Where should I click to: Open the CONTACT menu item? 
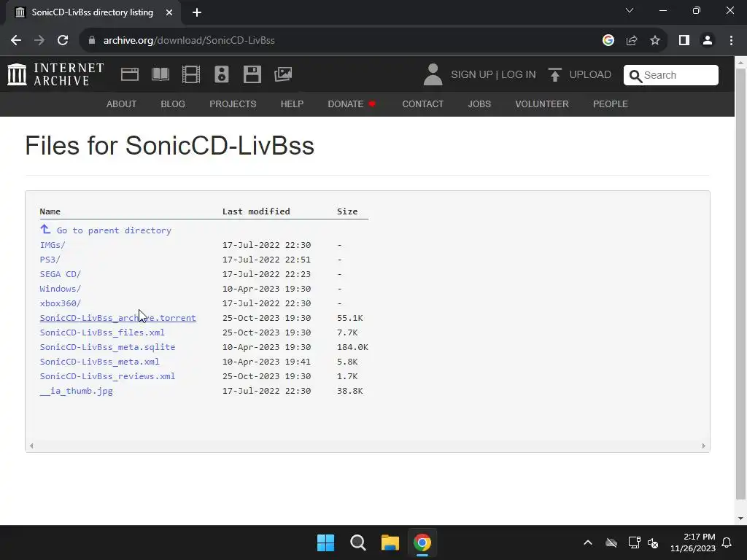coord(422,104)
